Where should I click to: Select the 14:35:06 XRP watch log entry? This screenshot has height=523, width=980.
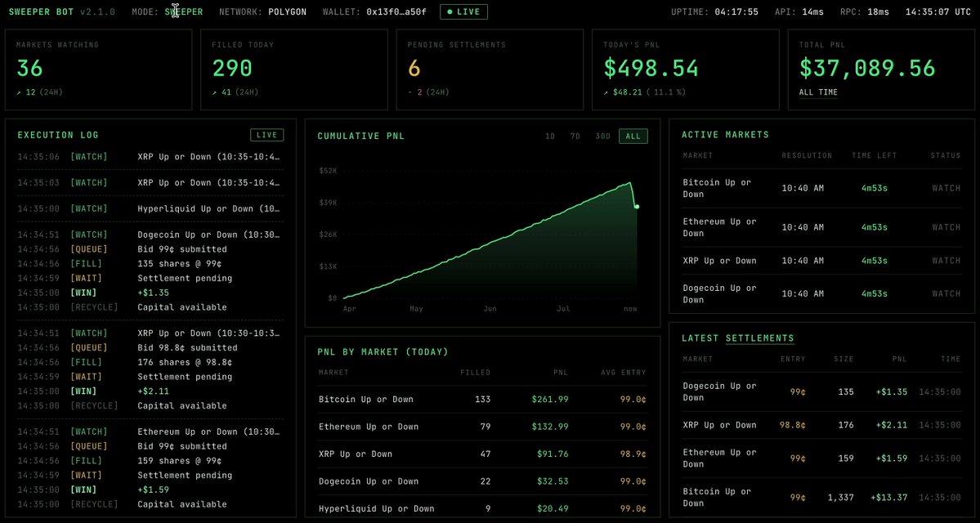point(150,157)
